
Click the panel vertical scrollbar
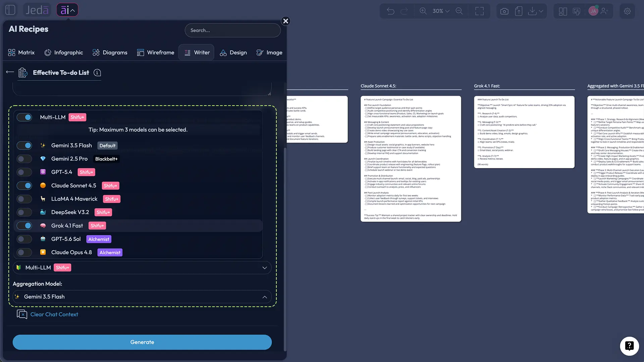point(285,250)
